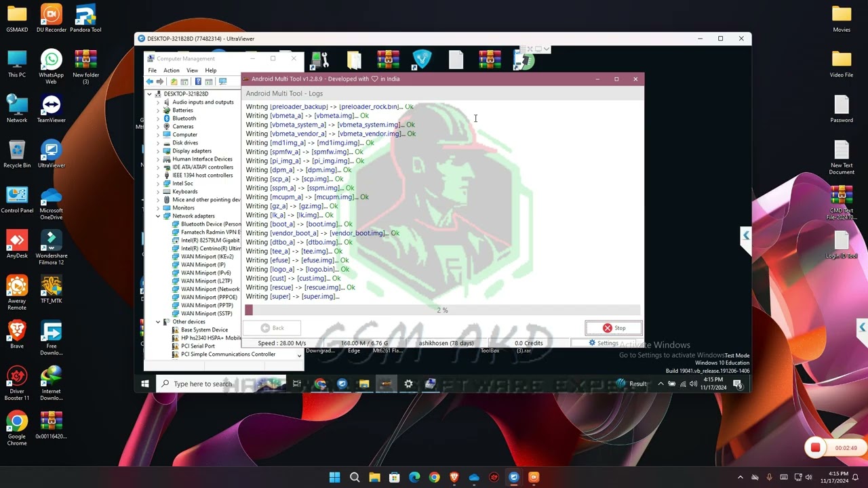The height and width of the screenshot is (488, 868).
Task: Open Microsoft Edge from host taskbar
Action: 414,477
